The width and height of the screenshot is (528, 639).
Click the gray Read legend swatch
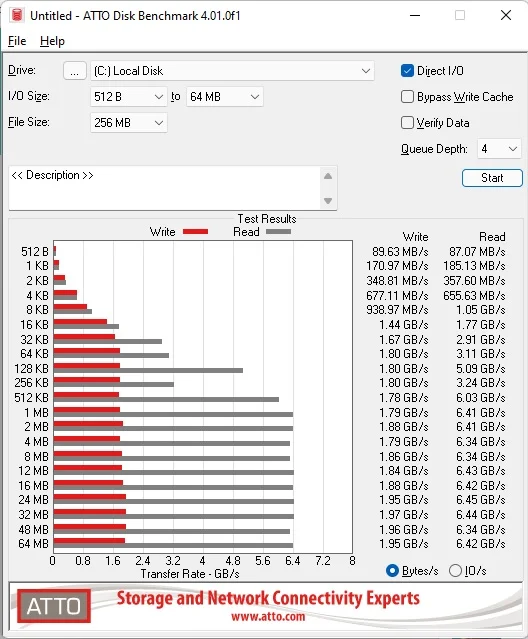278,232
